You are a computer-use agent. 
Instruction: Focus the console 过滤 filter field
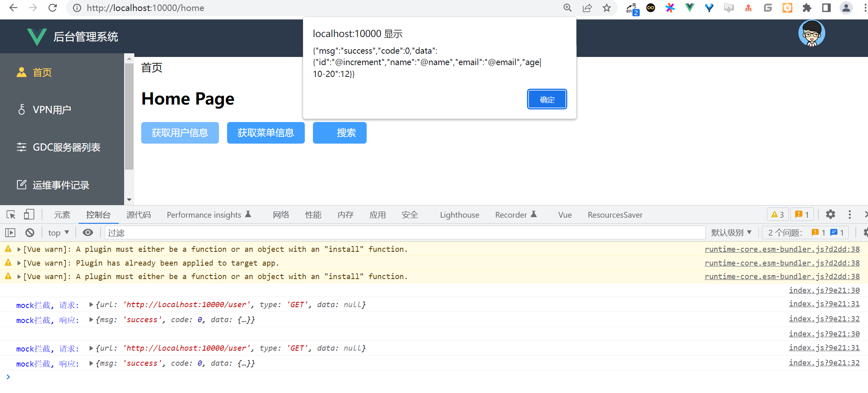pyautogui.click(x=405, y=232)
